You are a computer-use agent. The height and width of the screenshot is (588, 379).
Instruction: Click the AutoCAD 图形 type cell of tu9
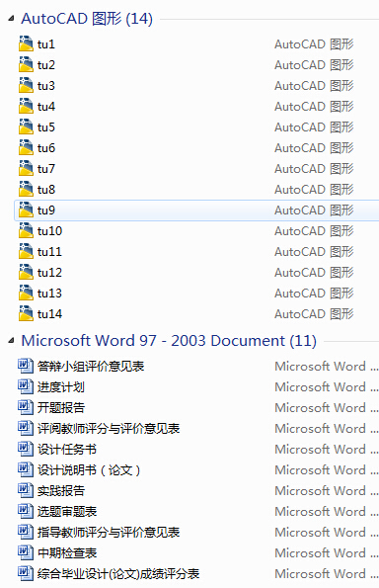pyautogui.click(x=314, y=210)
